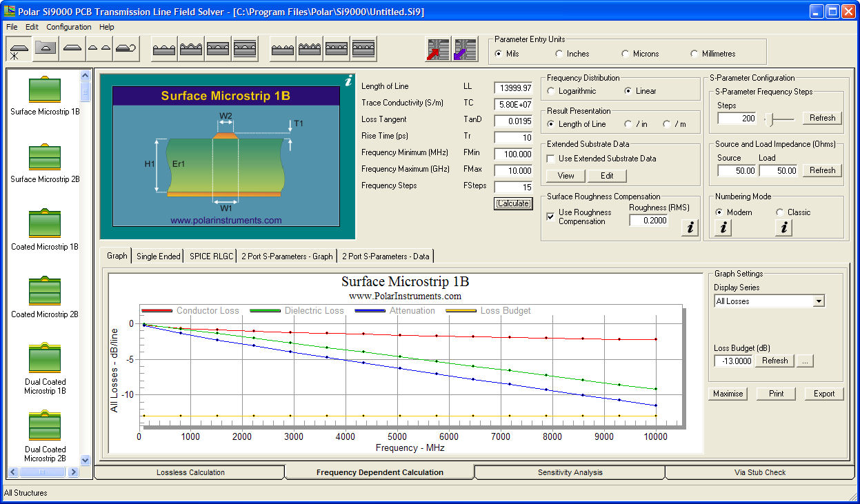This screenshot has height=504, width=860.
Task: Select Inches parameter entry units
Action: coord(559,54)
